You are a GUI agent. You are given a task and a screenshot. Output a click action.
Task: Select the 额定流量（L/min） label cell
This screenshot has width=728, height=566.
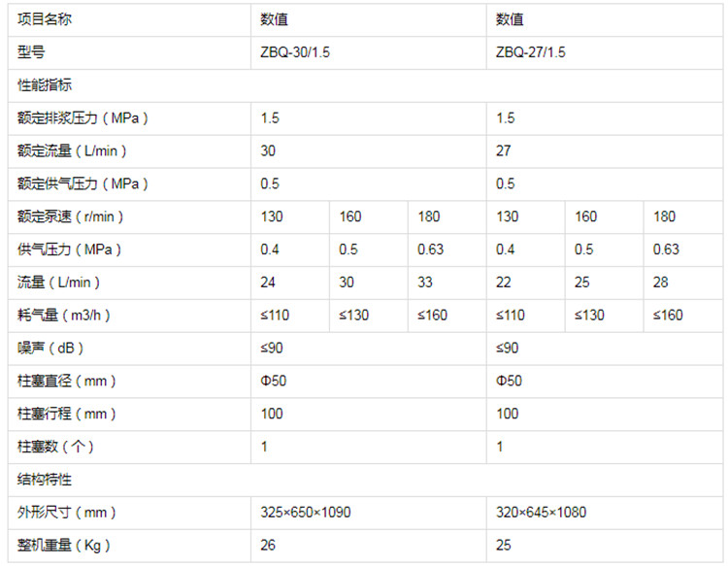click(x=73, y=151)
